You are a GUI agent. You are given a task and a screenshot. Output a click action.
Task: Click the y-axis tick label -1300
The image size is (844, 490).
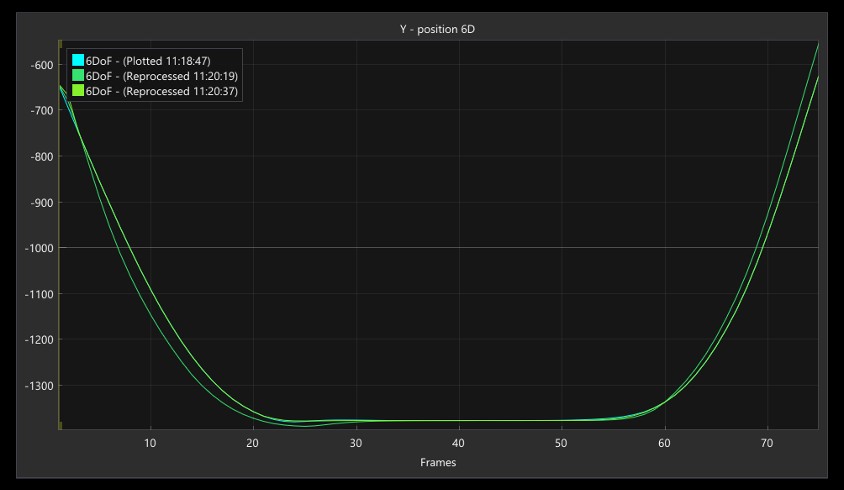(x=39, y=386)
